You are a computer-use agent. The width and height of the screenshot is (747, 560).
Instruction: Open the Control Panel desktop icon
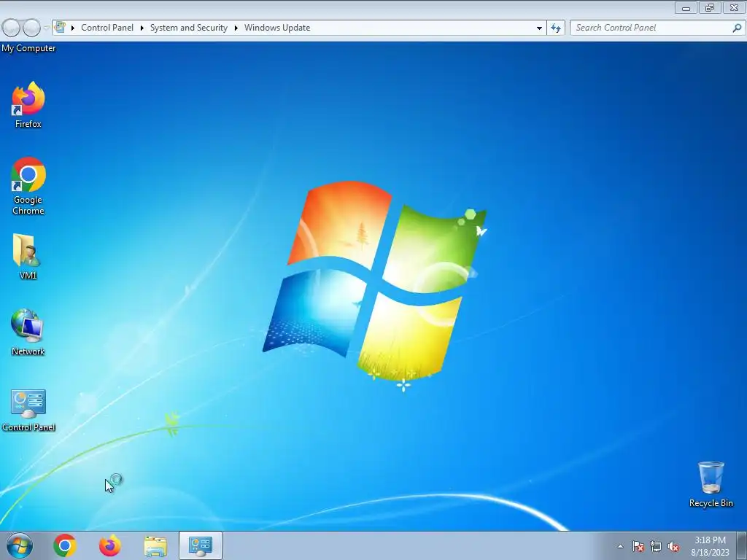click(28, 410)
